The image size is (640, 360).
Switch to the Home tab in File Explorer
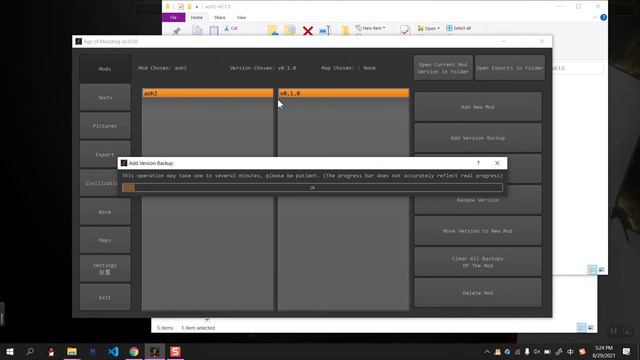[x=197, y=18]
